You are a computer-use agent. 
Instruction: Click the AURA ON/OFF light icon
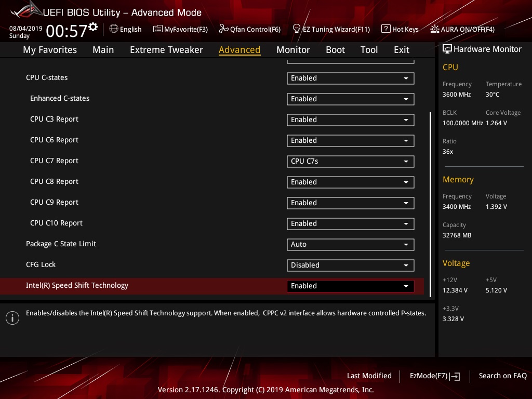tap(435, 29)
